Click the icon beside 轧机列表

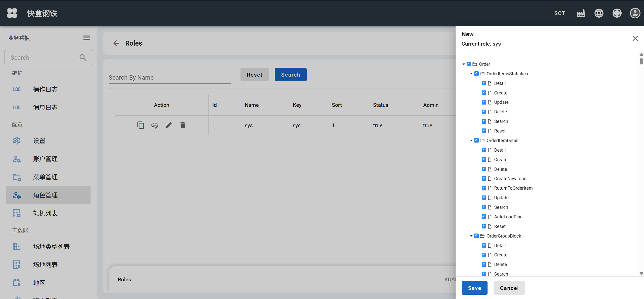(x=17, y=213)
